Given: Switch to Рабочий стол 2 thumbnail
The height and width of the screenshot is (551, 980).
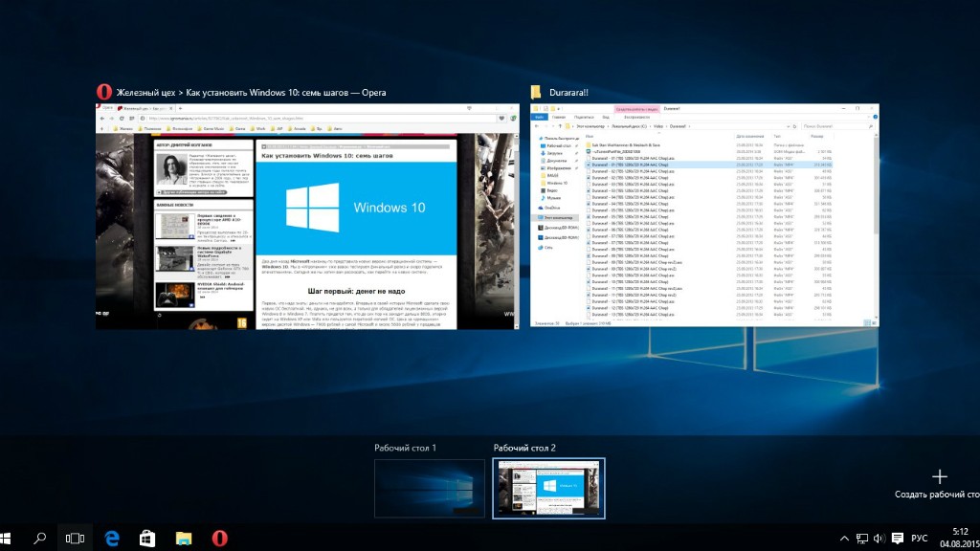Looking at the screenshot, I should 548,489.
